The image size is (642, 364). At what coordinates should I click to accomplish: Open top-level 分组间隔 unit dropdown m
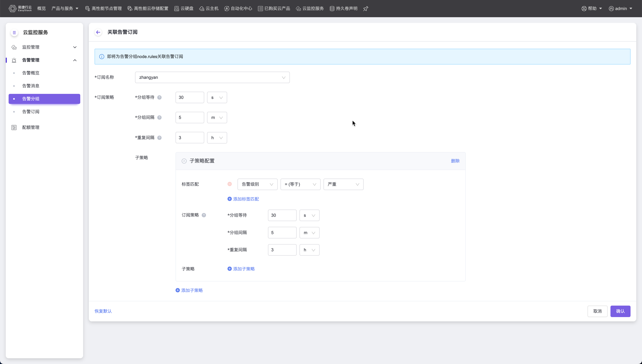tap(217, 118)
